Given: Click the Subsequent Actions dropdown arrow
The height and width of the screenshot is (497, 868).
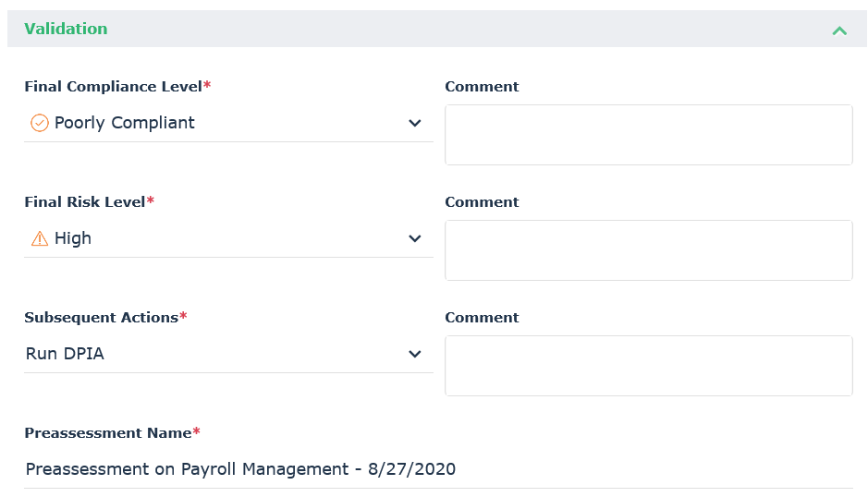Looking at the screenshot, I should click(x=415, y=354).
